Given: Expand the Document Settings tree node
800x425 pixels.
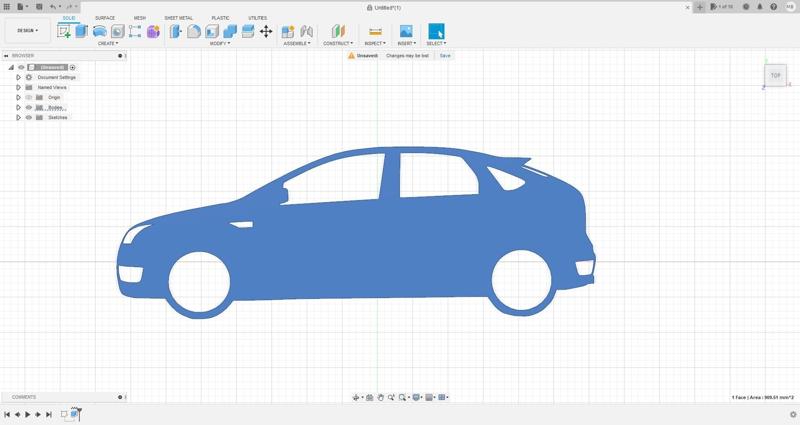Looking at the screenshot, I should (x=18, y=77).
